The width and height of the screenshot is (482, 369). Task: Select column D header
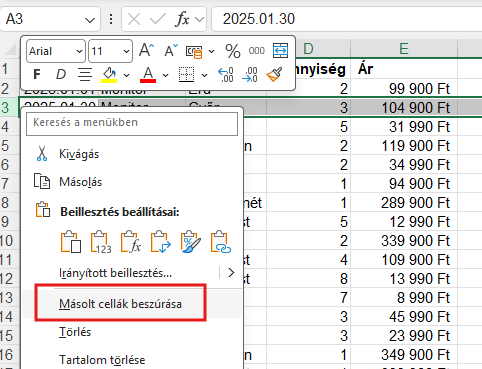[309, 49]
